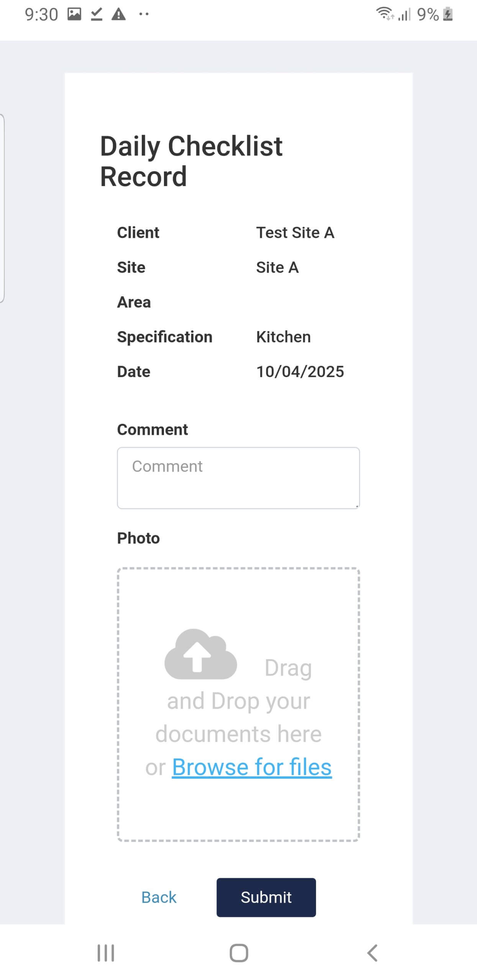Viewport: 477px width, 980px height.
Task: Click the 'Client' field label
Action: click(138, 232)
